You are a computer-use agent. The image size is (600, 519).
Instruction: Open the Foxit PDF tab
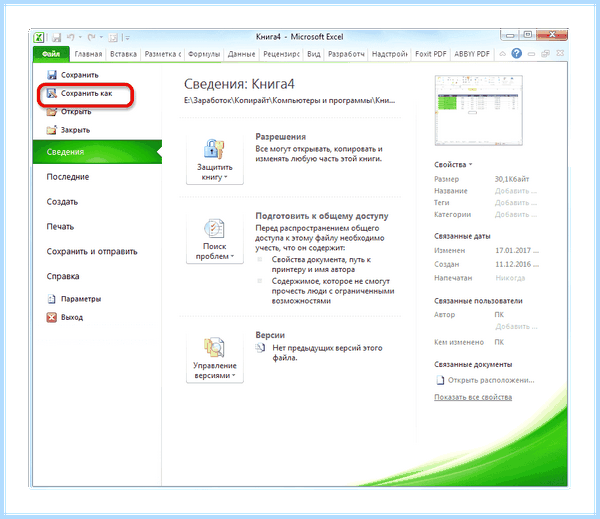coord(431,54)
